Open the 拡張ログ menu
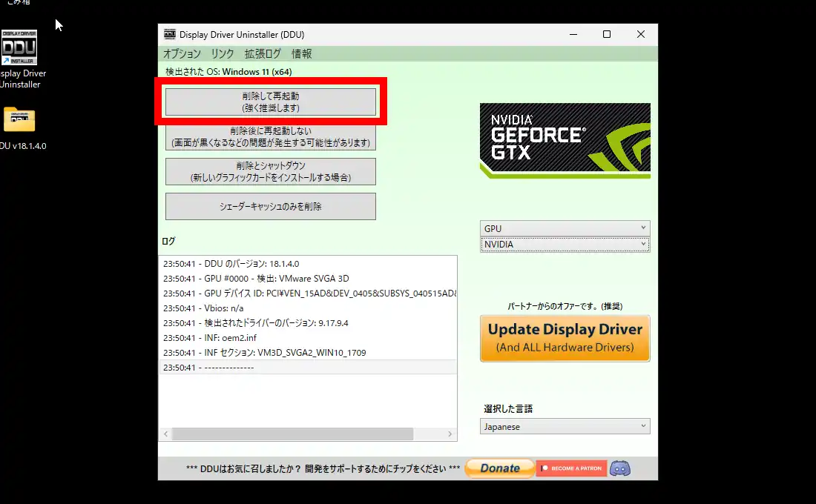Image resolution: width=816 pixels, height=504 pixels. point(263,53)
